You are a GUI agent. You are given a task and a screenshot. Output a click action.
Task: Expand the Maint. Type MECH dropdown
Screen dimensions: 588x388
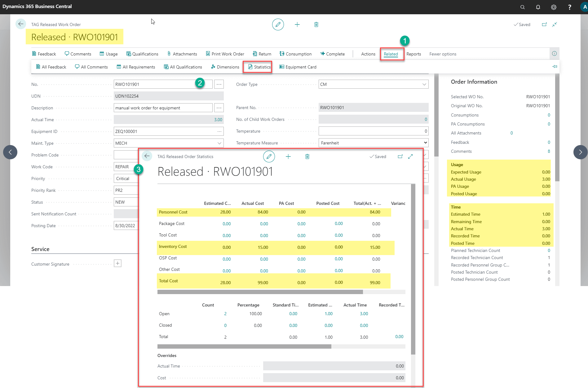point(219,143)
